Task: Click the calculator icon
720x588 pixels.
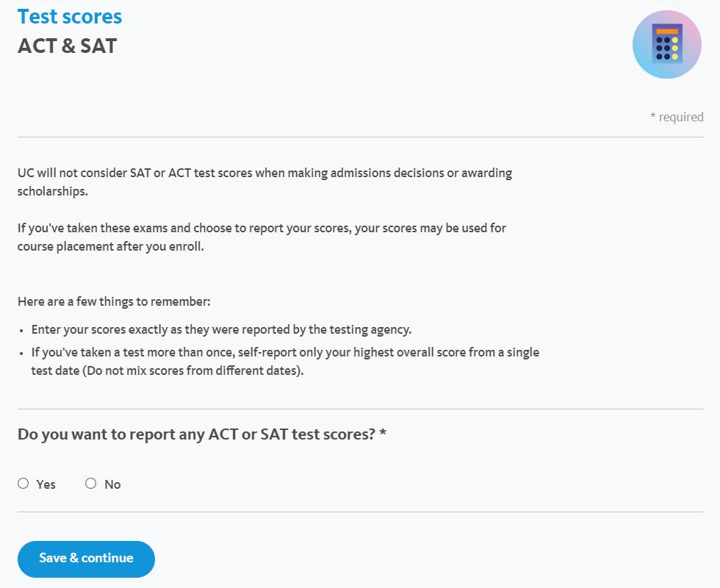Action: click(x=667, y=45)
